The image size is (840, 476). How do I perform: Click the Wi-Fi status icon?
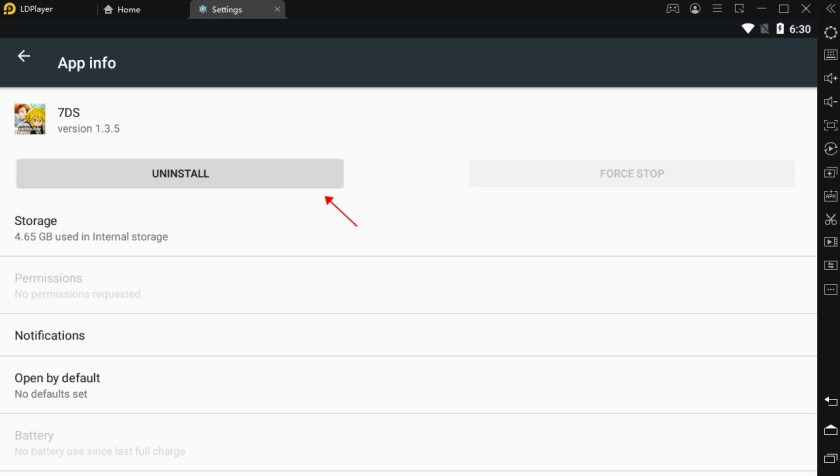[x=747, y=29]
